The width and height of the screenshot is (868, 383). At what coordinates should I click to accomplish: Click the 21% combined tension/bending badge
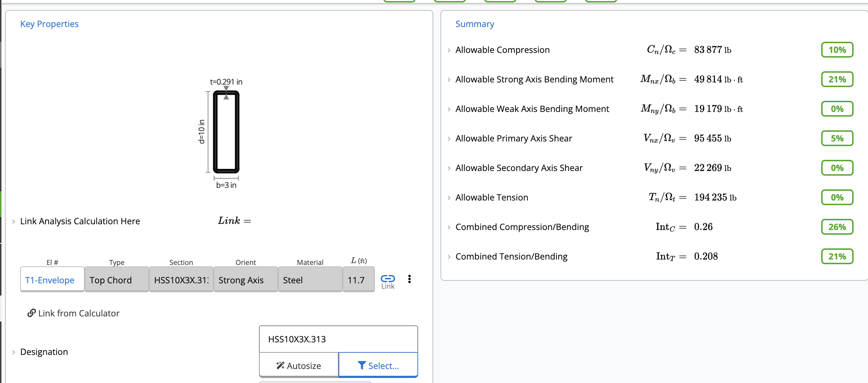[837, 256]
